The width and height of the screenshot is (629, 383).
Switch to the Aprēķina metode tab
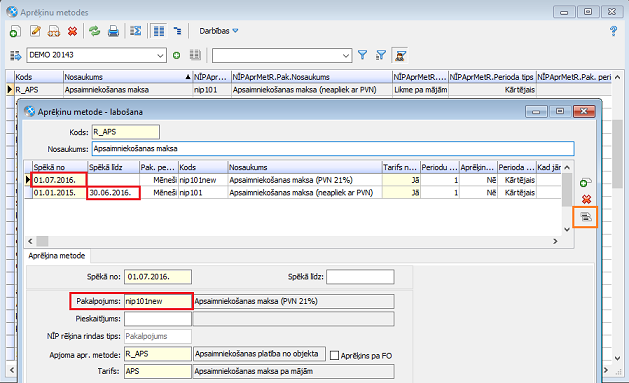coord(57,256)
